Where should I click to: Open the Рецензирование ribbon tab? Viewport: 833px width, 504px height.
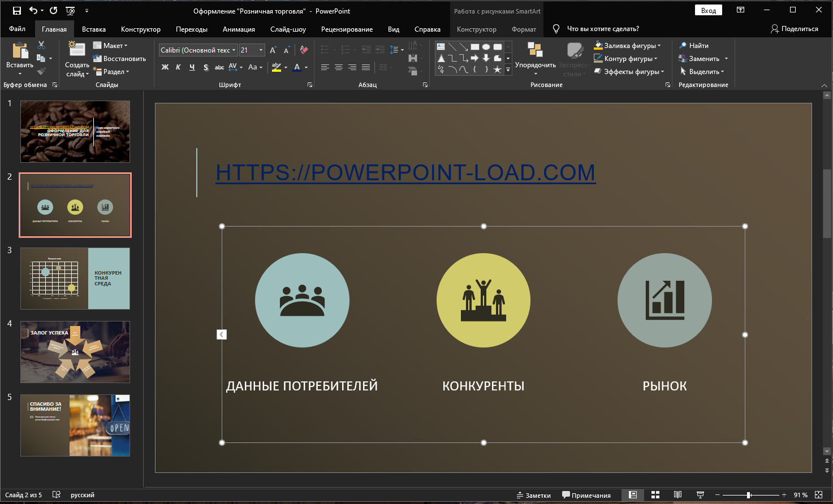[347, 29]
